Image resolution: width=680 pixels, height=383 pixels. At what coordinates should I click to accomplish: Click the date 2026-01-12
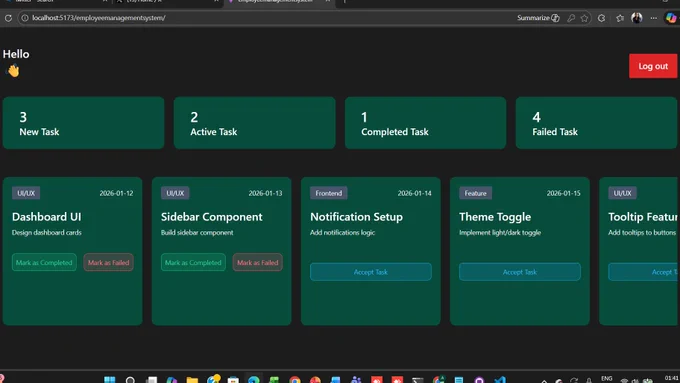[x=116, y=193]
